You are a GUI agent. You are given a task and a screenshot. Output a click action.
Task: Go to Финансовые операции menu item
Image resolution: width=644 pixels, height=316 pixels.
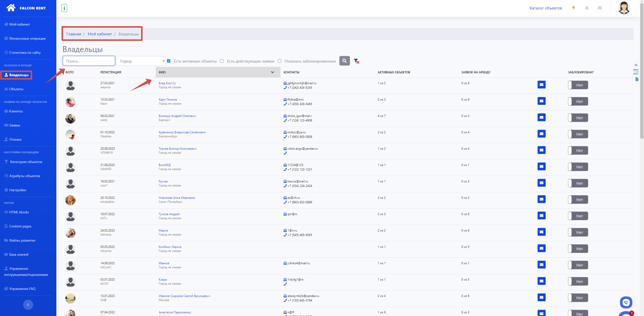pos(27,39)
